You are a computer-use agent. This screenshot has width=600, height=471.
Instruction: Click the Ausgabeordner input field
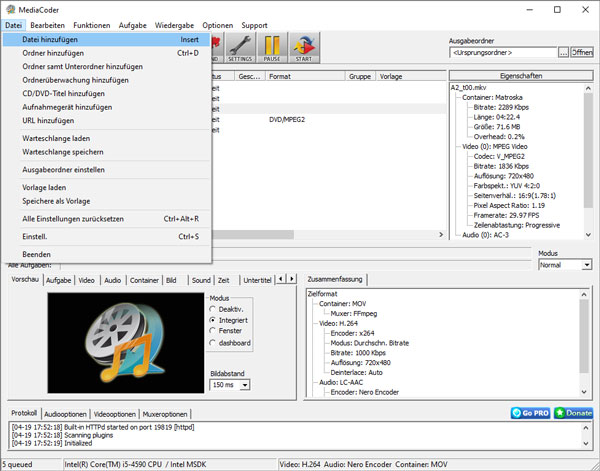(x=503, y=52)
